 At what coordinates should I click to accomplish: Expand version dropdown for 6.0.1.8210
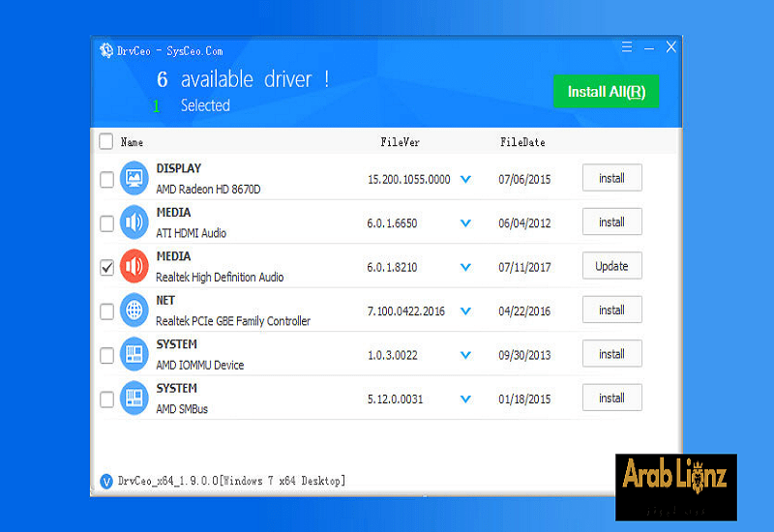[465, 267]
